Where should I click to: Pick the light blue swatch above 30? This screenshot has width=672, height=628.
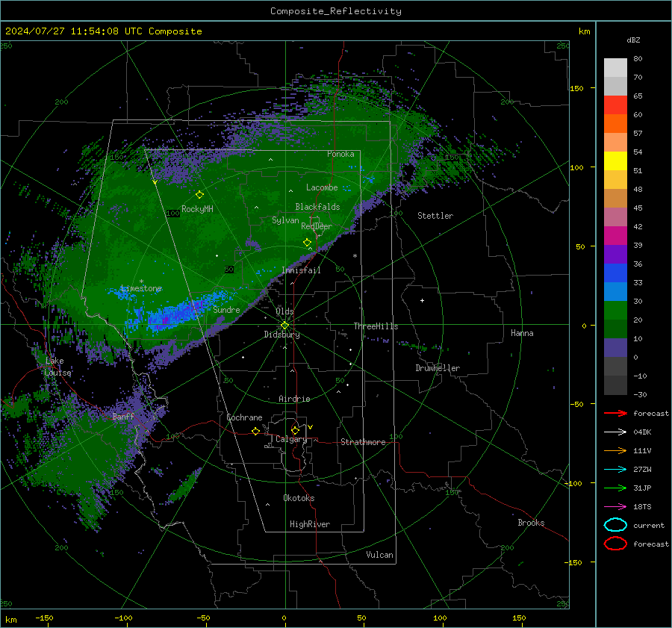(x=615, y=292)
